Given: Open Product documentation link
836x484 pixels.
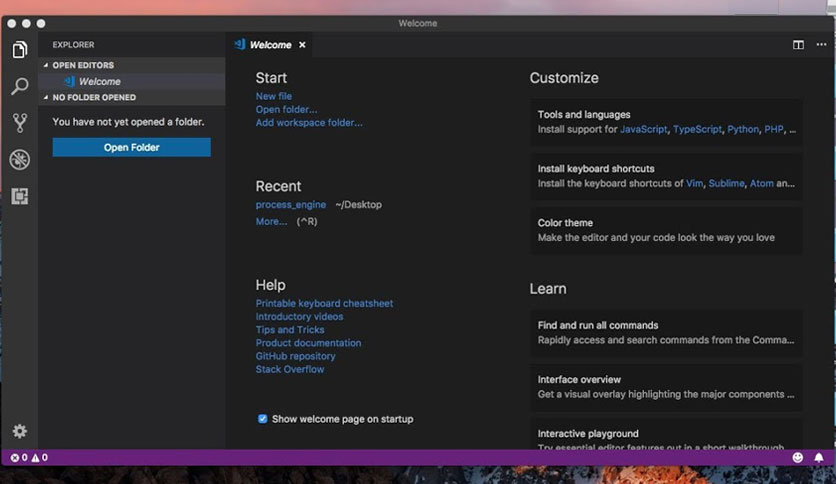Looking at the screenshot, I should tap(308, 343).
